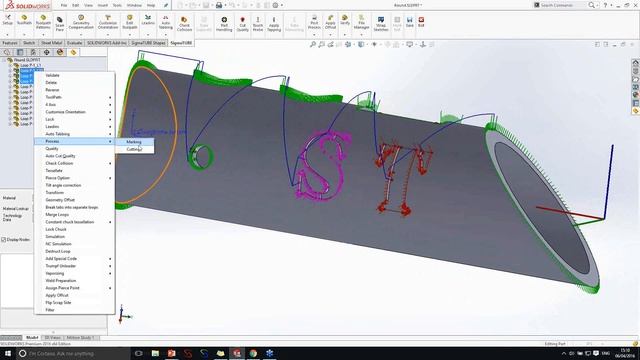Expand the ToolPath button dropdown arrow
The image size is (640, 360).
(24, 34)
